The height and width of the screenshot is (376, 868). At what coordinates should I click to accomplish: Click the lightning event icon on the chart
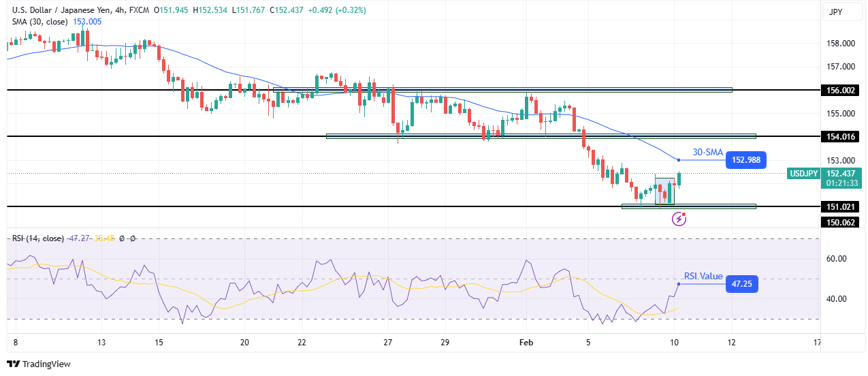(679, 219)
